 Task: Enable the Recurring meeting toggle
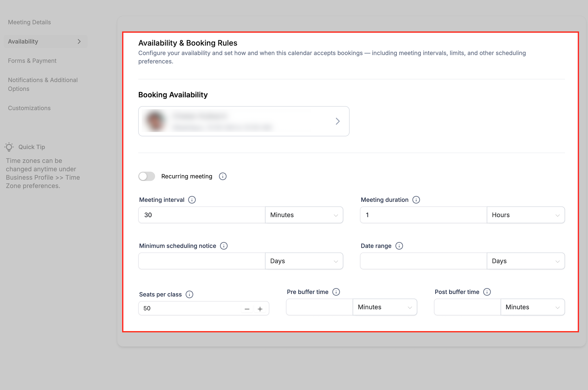147,176
